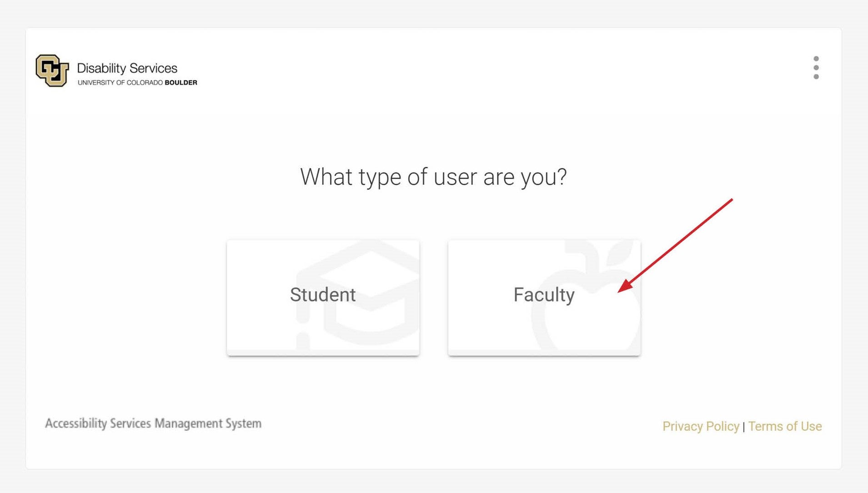The width and height of the screenshot is (868, 493).
Task: Click the bold BOULDER word in header
Action: (181, 82)
